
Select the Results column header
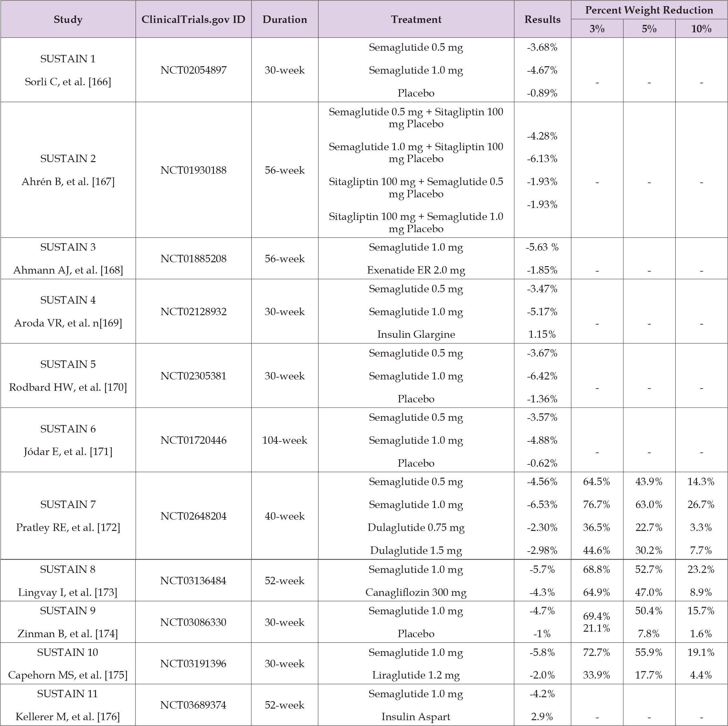click(x=542, y=20)
